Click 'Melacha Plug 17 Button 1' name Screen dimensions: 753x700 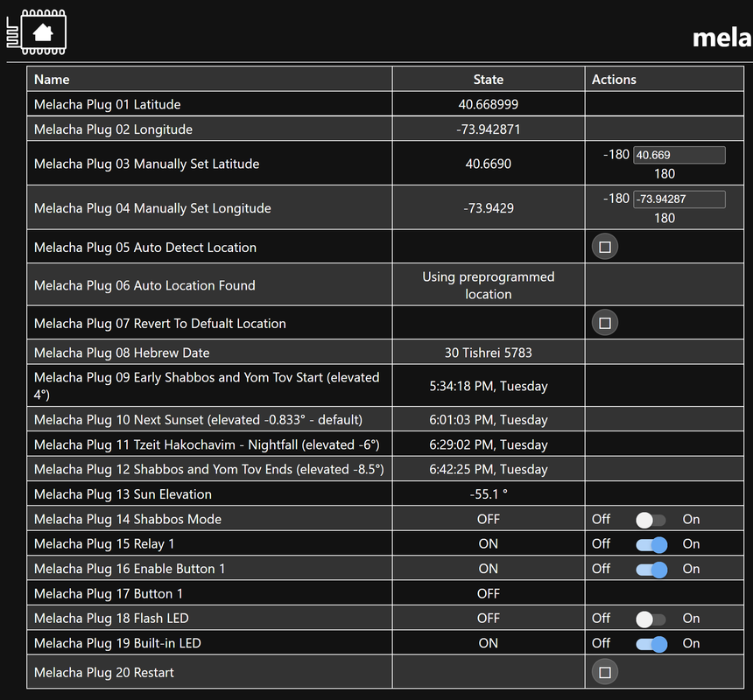[108, 594]
